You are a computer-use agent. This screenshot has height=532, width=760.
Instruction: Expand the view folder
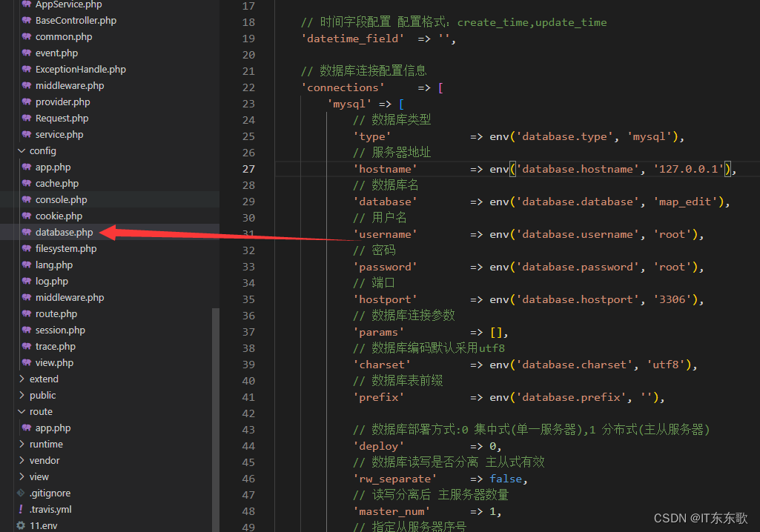(22, 476)
